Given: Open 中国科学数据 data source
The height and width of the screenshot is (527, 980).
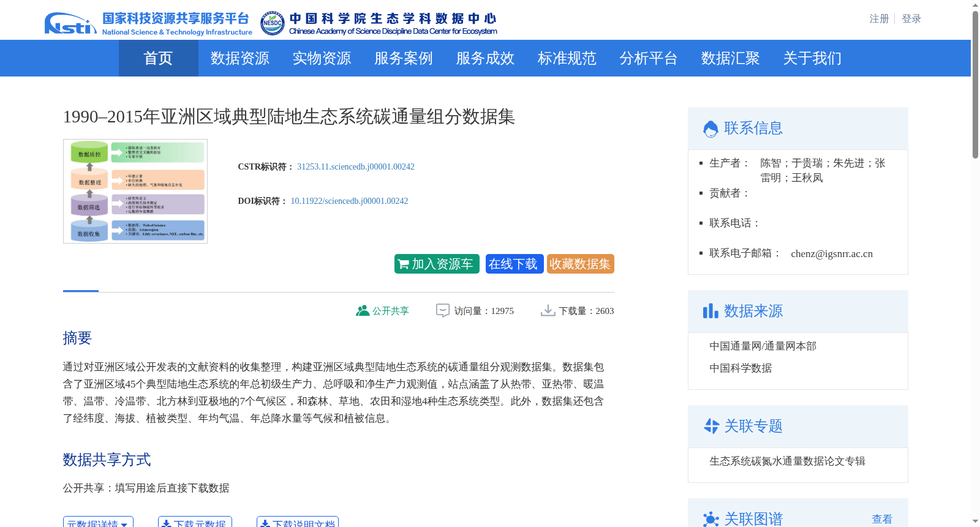Looking at the screenshot, I should pos(741,368).
